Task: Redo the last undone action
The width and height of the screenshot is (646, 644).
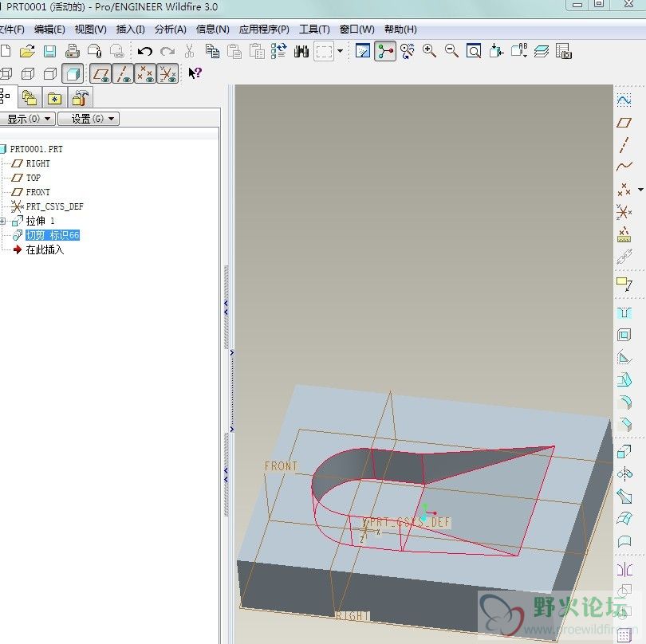Action: pyautogui.click(x=167, y=52)
